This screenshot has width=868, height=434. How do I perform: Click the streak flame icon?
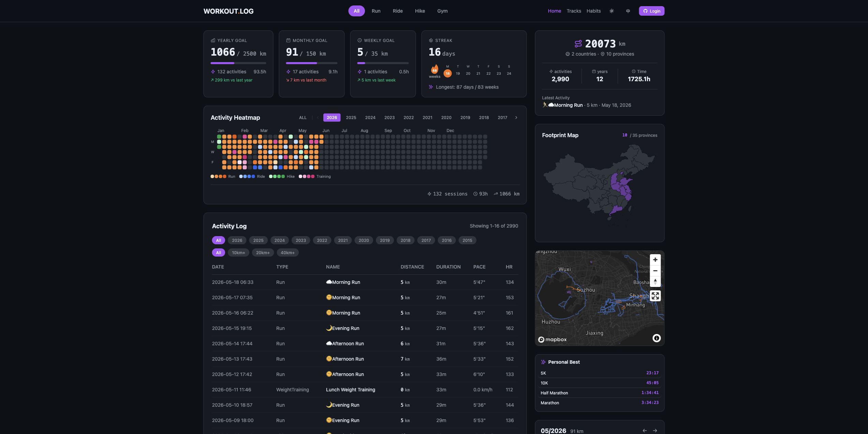pyautogui.click(x=435, y=69)
